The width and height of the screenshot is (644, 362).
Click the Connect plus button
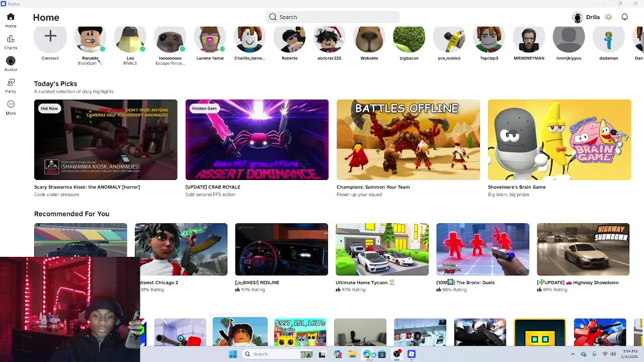[50, 36]
